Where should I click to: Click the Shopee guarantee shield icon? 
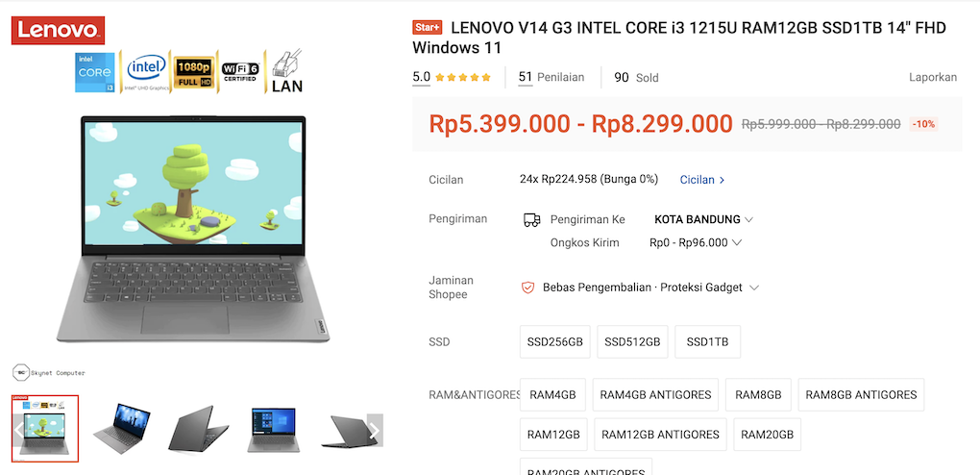[x=528, y=287]
